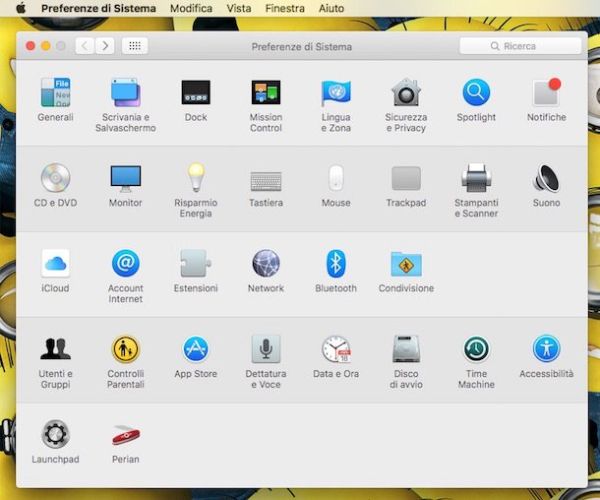Open iCloud settings pane
600x500 pixels.
coord(55,264)
